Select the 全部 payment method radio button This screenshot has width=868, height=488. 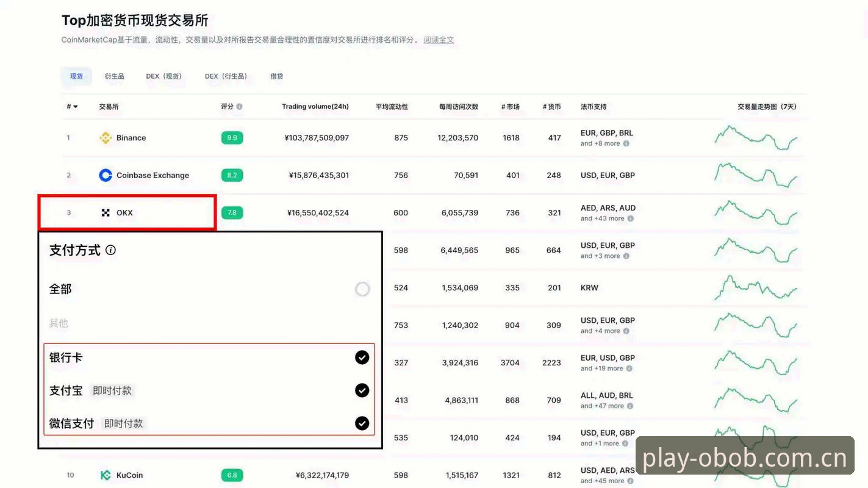362,289
